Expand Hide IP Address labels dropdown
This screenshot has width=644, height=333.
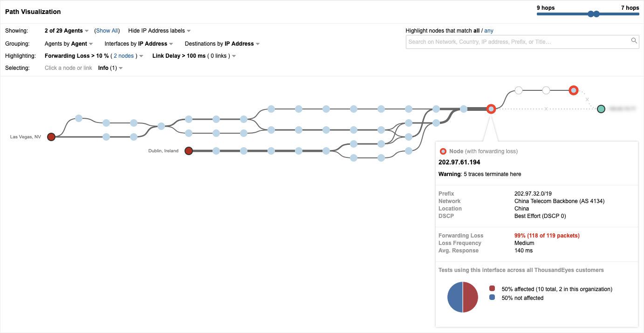[159, 31]
